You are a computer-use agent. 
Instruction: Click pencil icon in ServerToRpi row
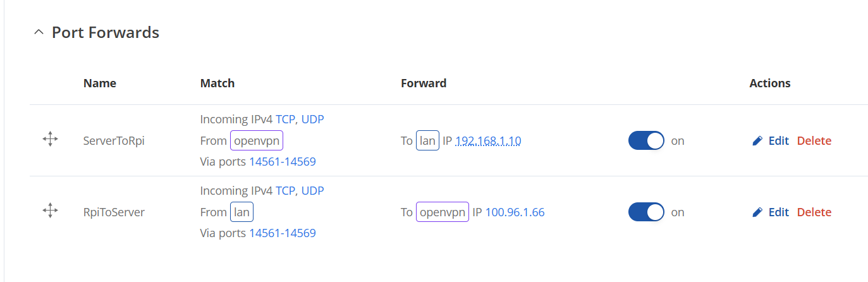(x=757, y=141)
